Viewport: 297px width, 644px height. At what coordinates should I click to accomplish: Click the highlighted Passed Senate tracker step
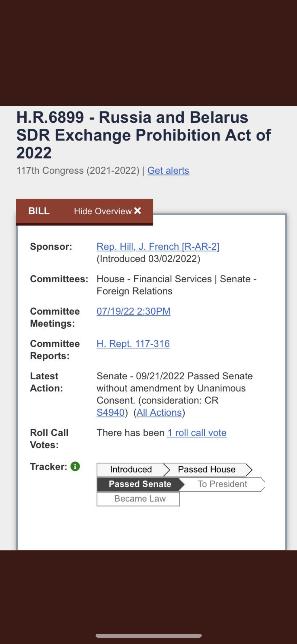click(x=140, y=484)
